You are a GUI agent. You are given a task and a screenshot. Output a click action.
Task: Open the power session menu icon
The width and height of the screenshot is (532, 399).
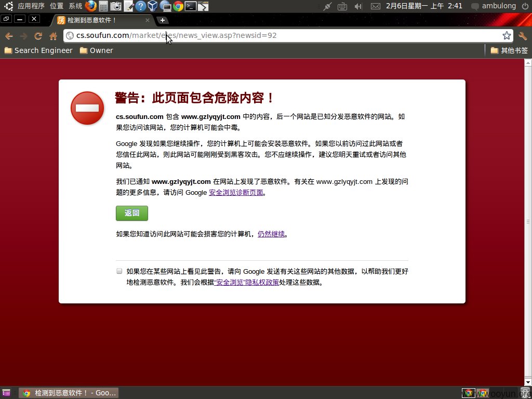click(525, 6)
